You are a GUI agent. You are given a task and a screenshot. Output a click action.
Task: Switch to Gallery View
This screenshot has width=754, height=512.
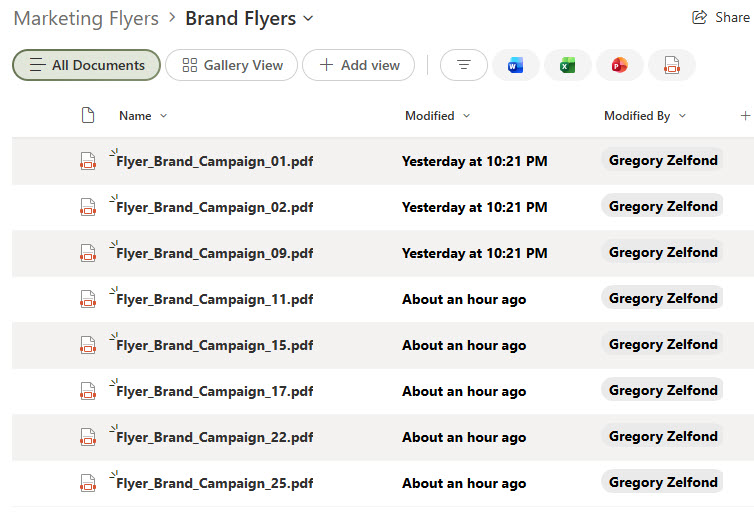[x=231, y=65]
